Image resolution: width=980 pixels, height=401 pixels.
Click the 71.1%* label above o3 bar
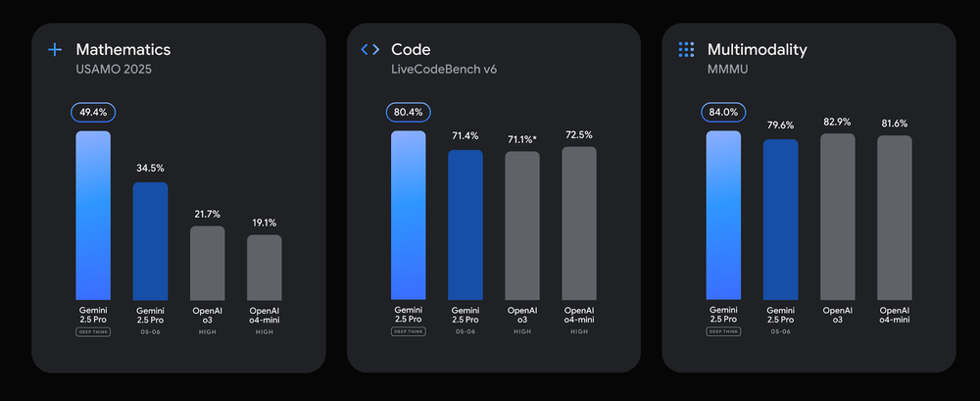(522, 139)
